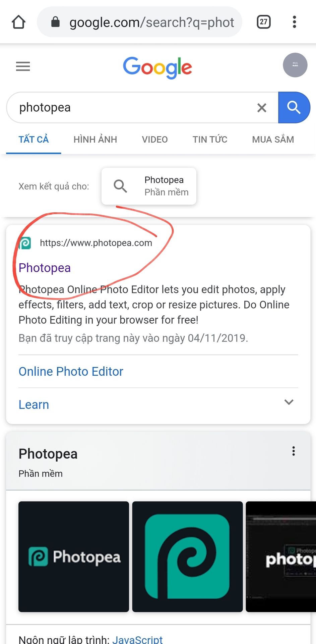Image resolution: width=316 pixels, height=644 pixels.
Task: Tap the Photopea Phần mềm suggestion chip
Action: click(x=149, y=186)
